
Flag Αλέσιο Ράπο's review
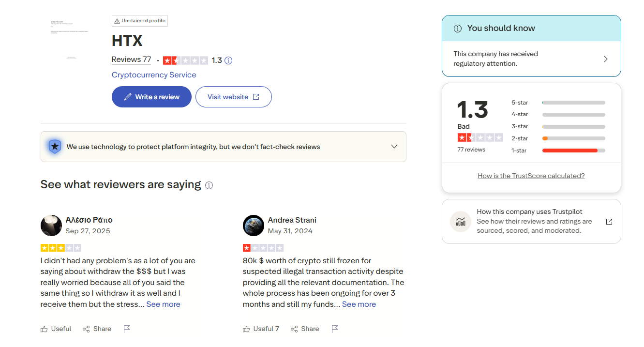point(127,329)
